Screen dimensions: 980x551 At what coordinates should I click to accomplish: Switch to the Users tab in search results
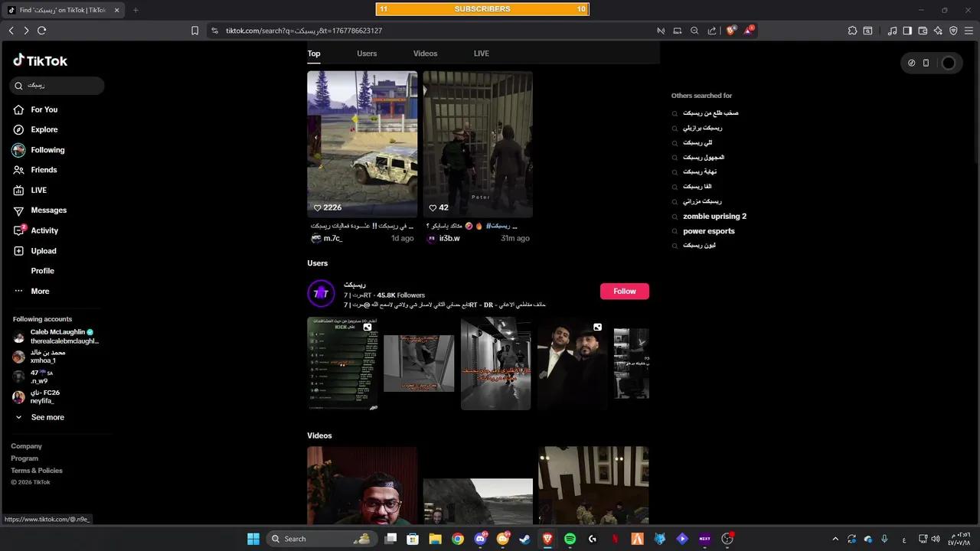[x=367, y=53]
